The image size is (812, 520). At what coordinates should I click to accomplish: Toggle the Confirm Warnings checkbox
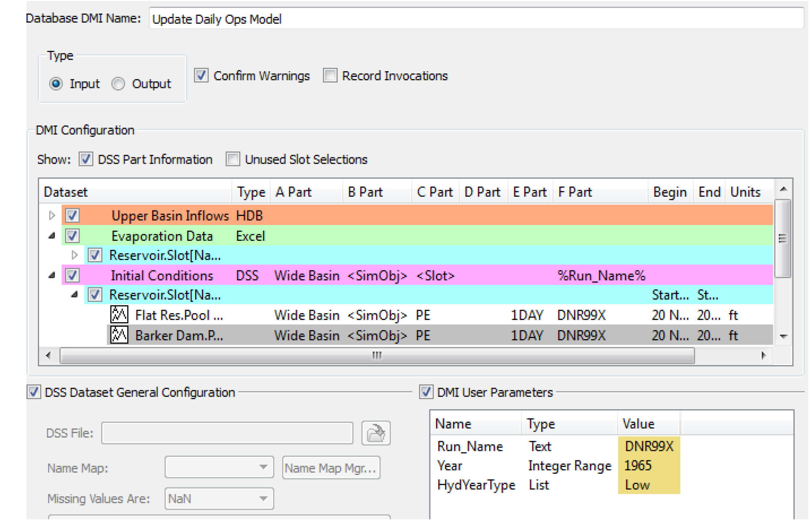[201, 76]
